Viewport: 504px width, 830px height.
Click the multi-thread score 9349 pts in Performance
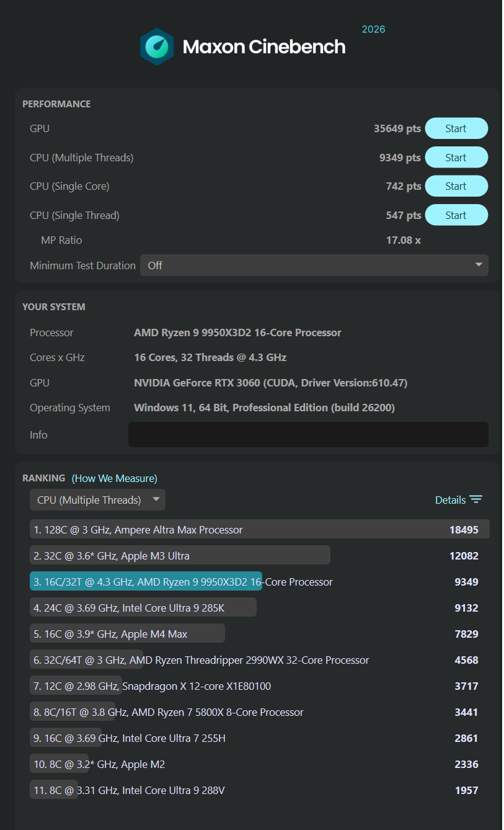click(400, 158)
